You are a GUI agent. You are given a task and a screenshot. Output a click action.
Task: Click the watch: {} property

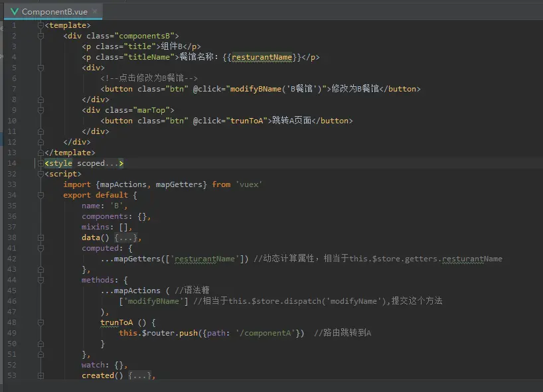pos(104,365)
